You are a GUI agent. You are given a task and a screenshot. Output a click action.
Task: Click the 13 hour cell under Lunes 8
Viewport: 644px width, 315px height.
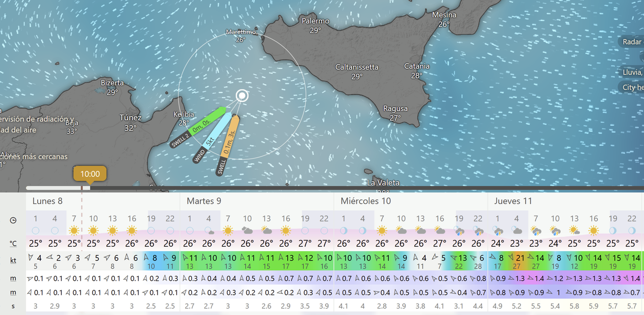tap(113, 219)
